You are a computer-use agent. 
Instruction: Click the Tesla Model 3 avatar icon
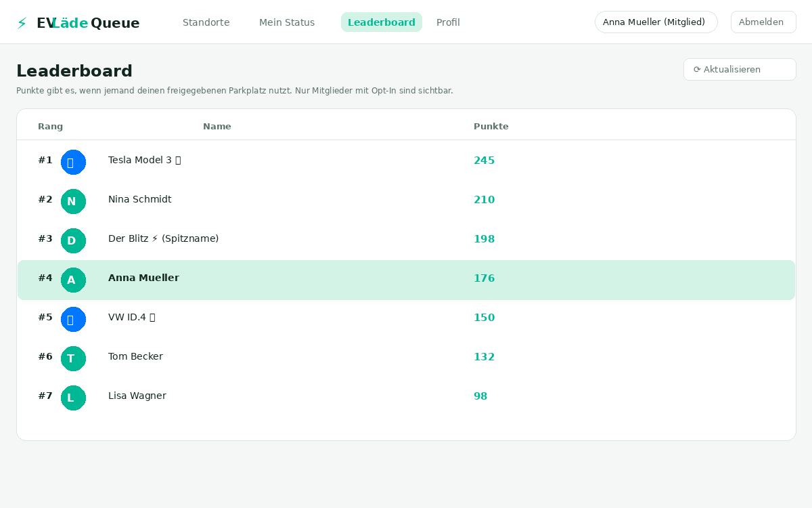73,162
